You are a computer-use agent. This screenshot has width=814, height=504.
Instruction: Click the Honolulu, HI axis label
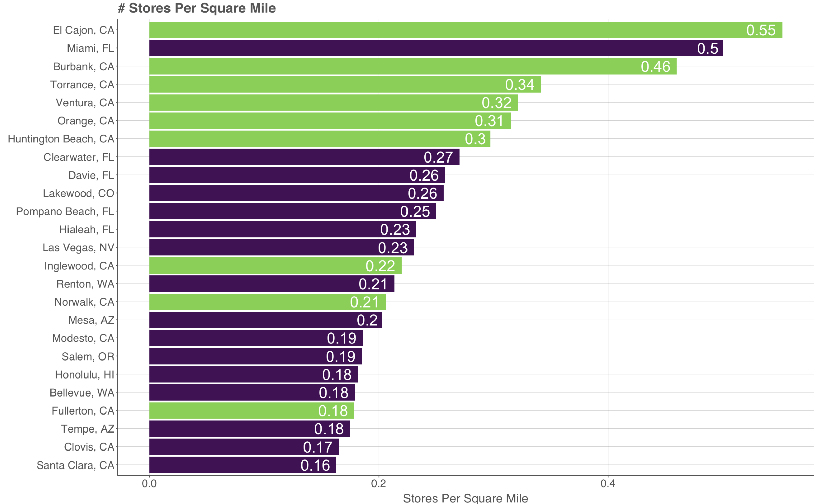[84, 374]
